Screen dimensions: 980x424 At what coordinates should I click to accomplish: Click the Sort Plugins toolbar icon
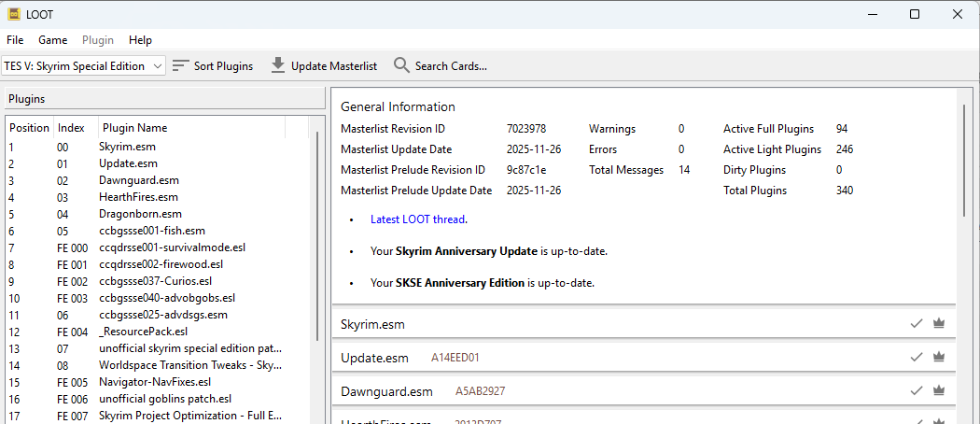[x=181, y=66]
